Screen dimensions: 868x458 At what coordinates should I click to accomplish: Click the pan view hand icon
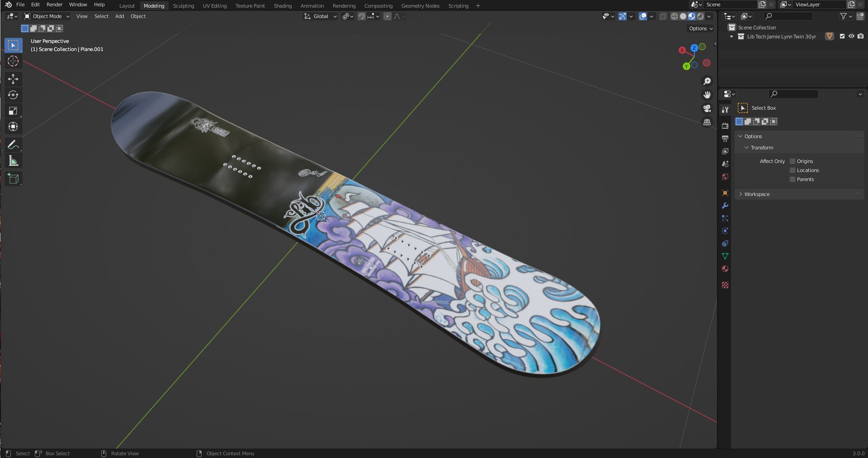tap(707, 95)
